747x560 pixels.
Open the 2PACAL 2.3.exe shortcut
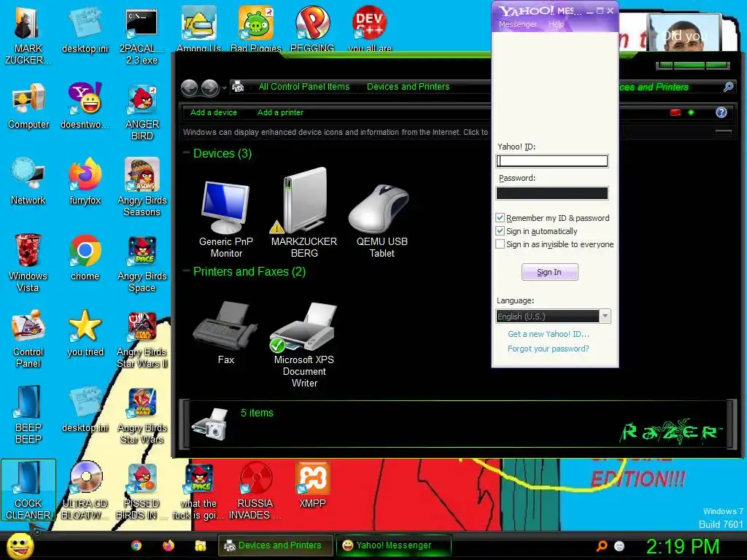pyautogui.click(x=142, y=36)
